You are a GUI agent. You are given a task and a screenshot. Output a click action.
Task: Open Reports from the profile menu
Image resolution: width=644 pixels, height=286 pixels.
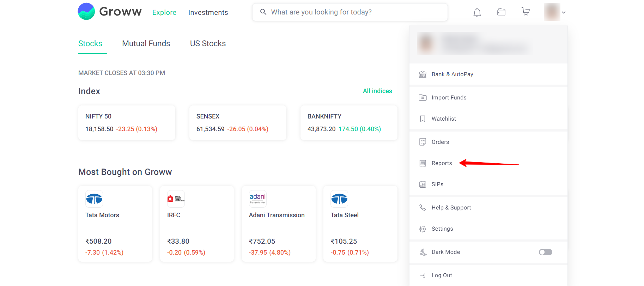(x=442, y=163)
